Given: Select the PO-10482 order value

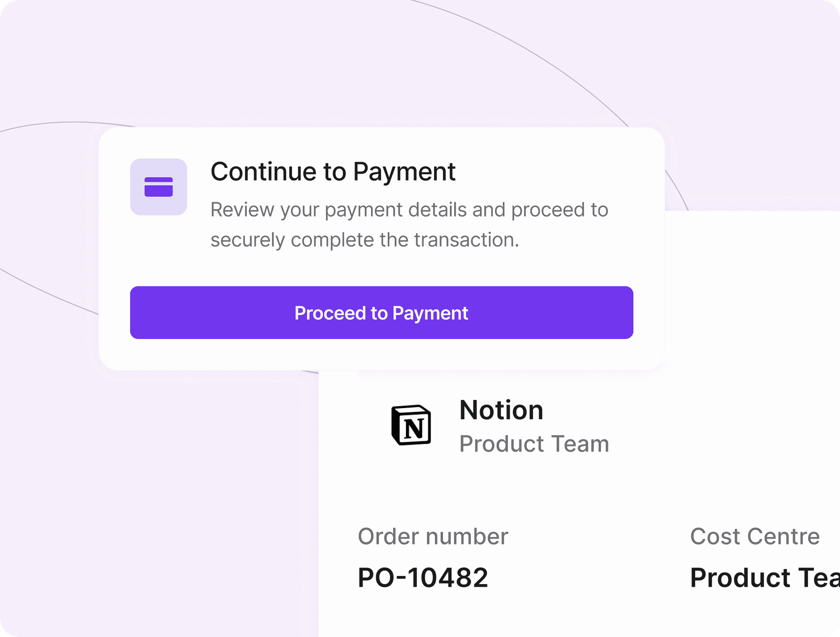Looking at the screenshot, I should tap(423, 578).
